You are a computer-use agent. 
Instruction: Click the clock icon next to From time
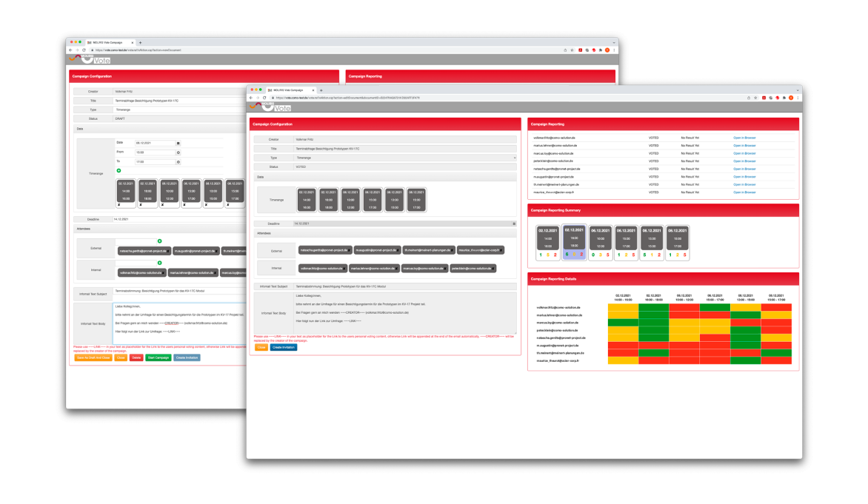point(178,152)
